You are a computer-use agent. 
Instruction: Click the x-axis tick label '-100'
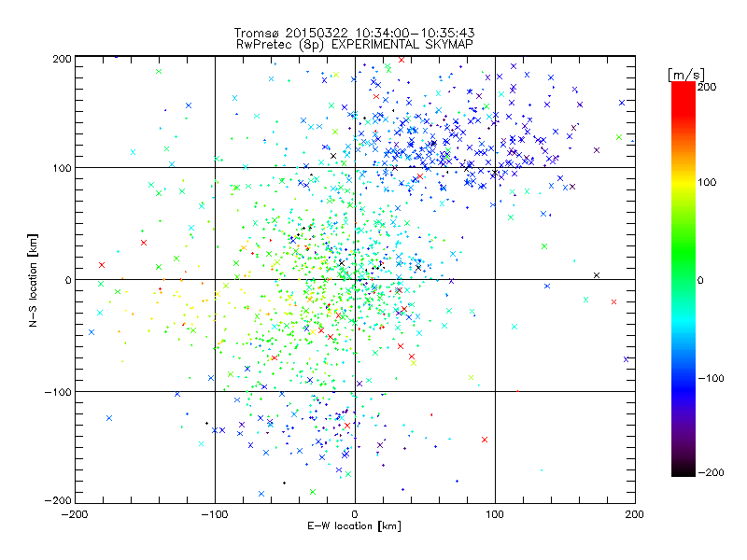(215, 514)
